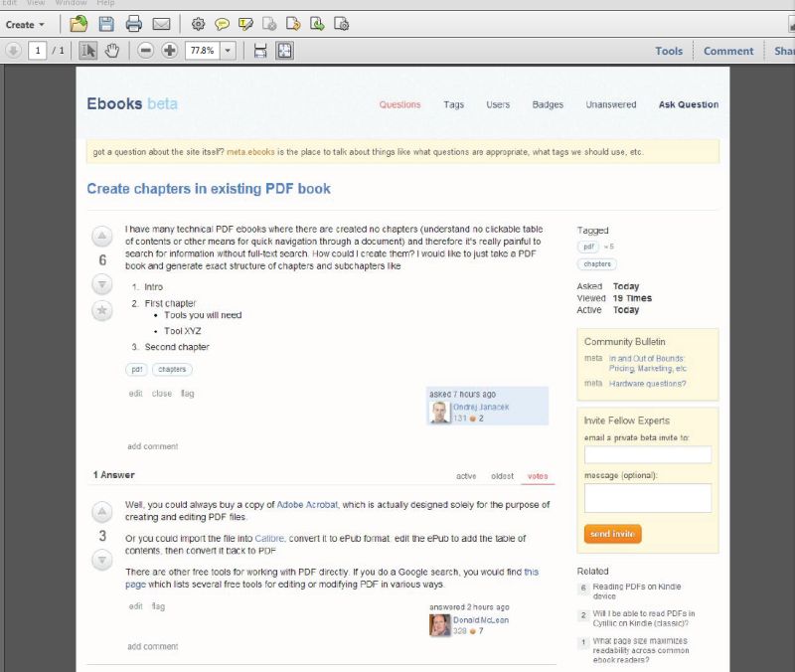Open 'Create chapters in existing PDF book' title
795x672 pixels.
(x=209, y=189)
